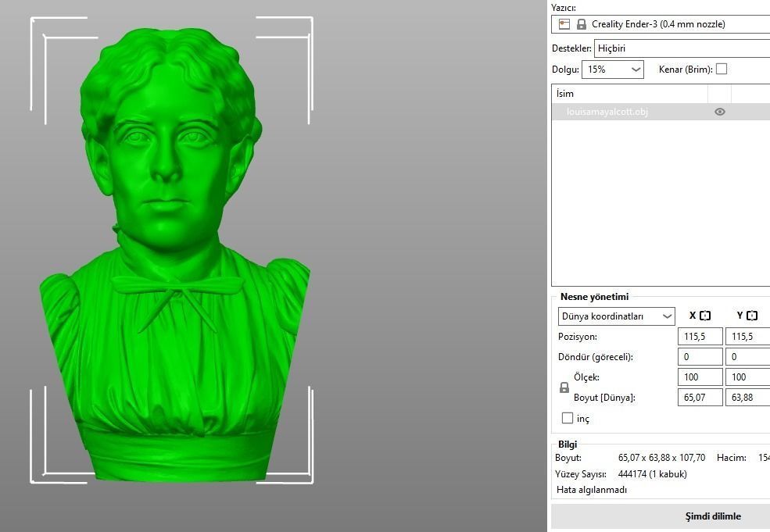Screen dimensions: 770x532
Task: Click the İsim column header
Action: (x=629, y=94)
